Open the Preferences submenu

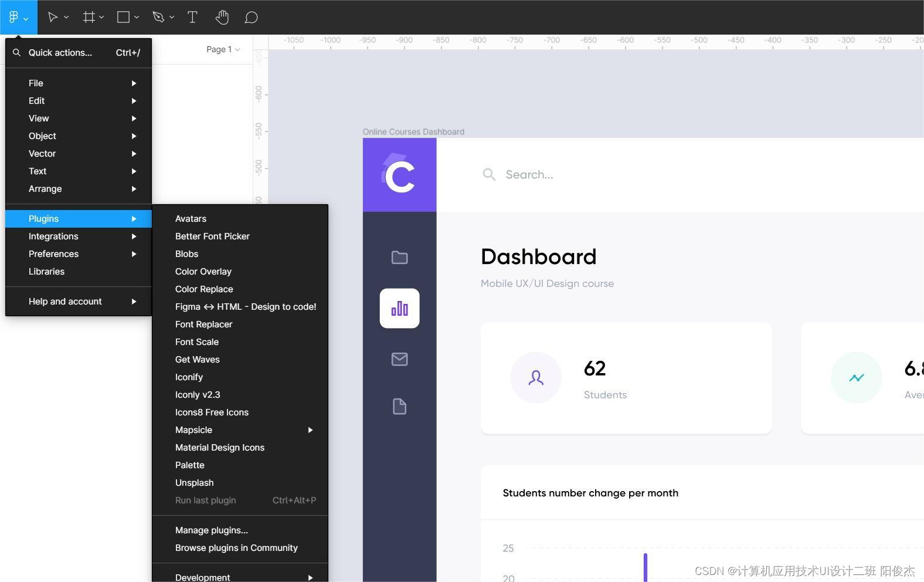79,254
